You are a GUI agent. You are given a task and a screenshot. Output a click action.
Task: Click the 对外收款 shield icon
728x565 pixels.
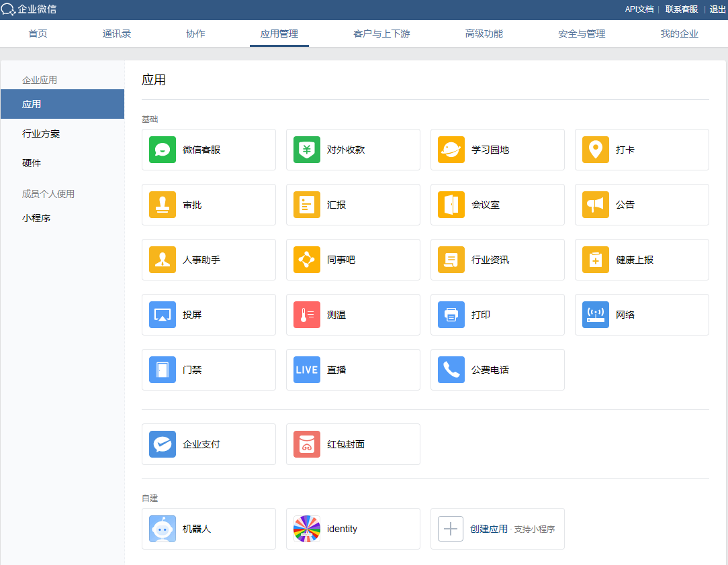coord(307,150)
